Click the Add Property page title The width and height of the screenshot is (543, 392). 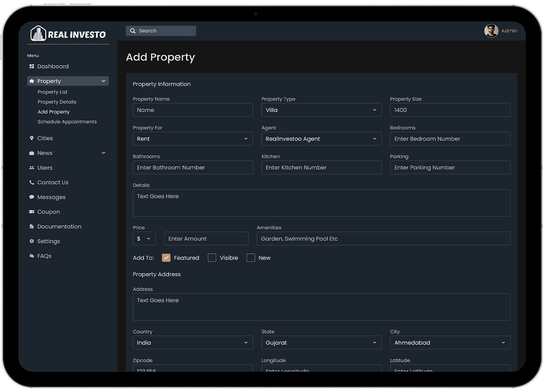click(161, 57)
